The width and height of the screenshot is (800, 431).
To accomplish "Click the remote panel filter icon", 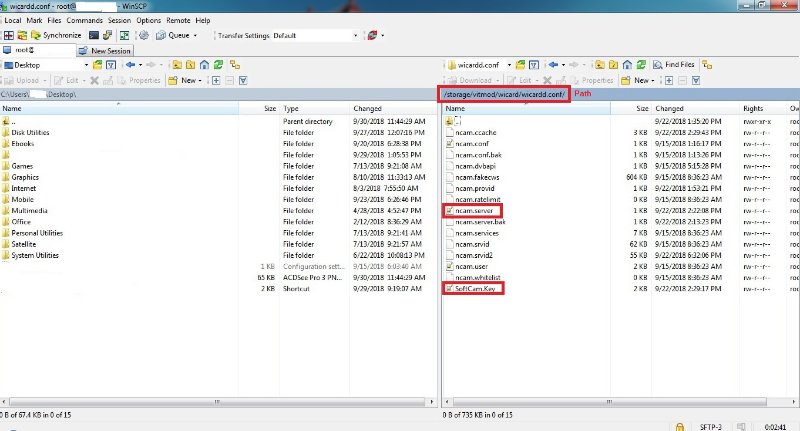I will pyautogui.click(x=534, y=65).
